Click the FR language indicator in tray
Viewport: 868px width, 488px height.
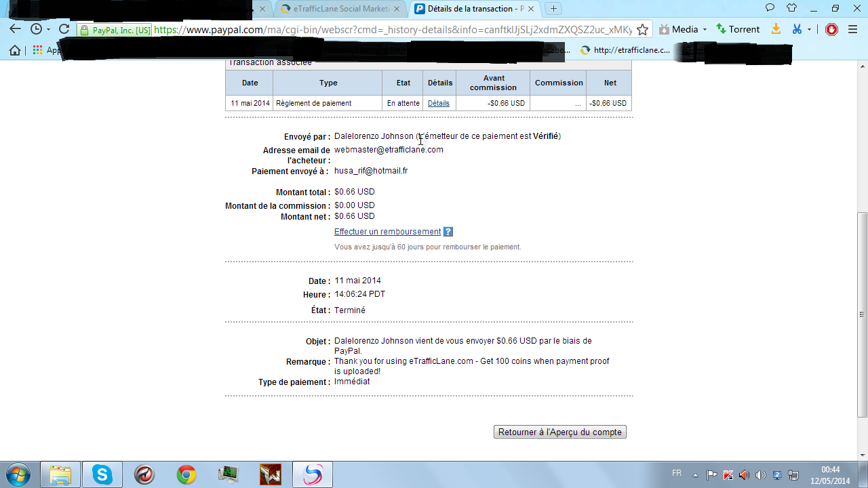tap(677, 473)
